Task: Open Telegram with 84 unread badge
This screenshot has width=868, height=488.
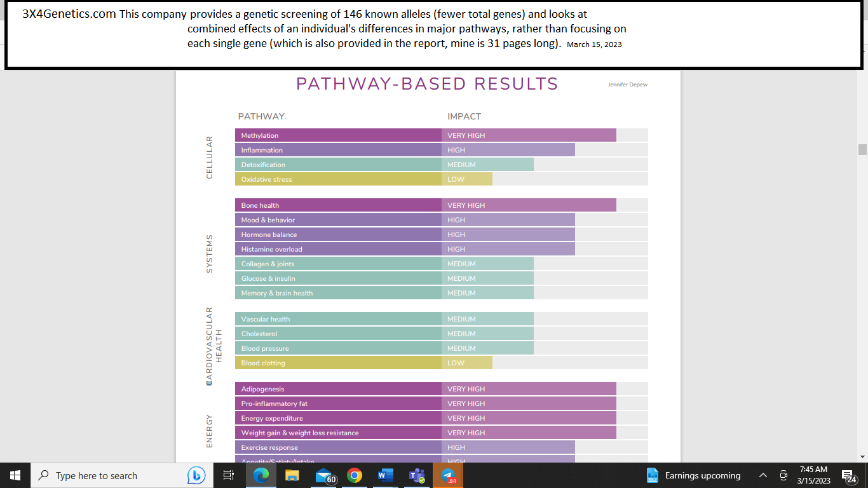Action: [448, 475]
